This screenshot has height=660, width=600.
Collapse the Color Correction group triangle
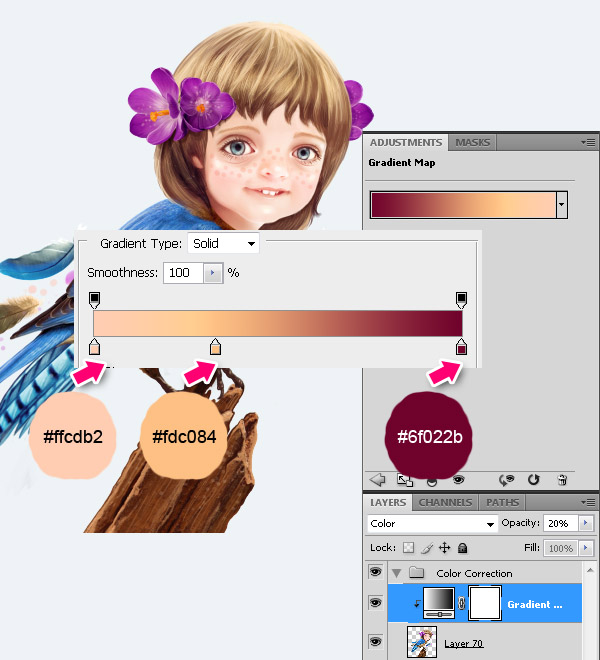(x=397, y=574)
